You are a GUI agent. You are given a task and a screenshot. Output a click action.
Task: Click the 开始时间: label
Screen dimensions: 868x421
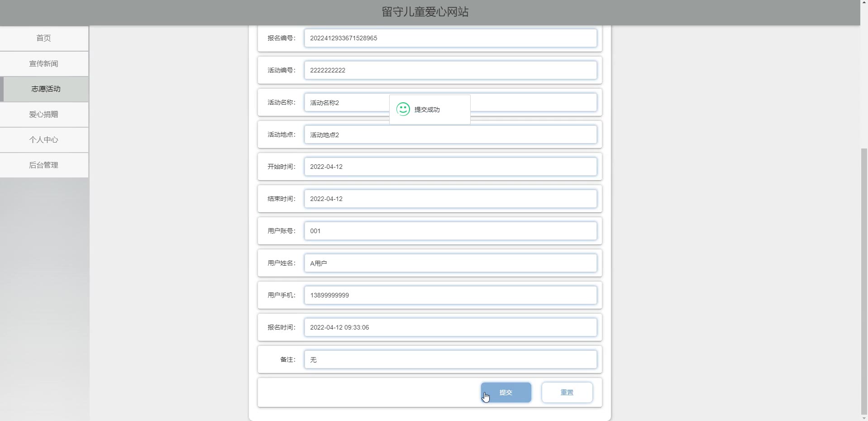click(x=281, y=167)
